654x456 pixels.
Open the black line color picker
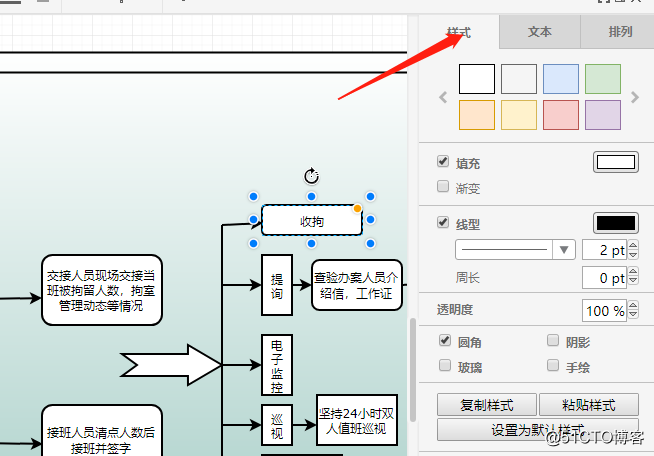[x=616, y=223]
